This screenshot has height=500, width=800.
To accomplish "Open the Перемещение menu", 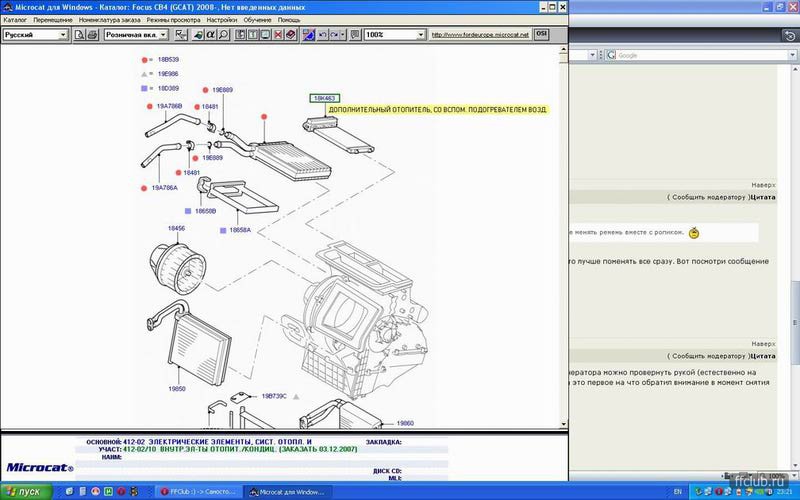I will coord(53,20).
